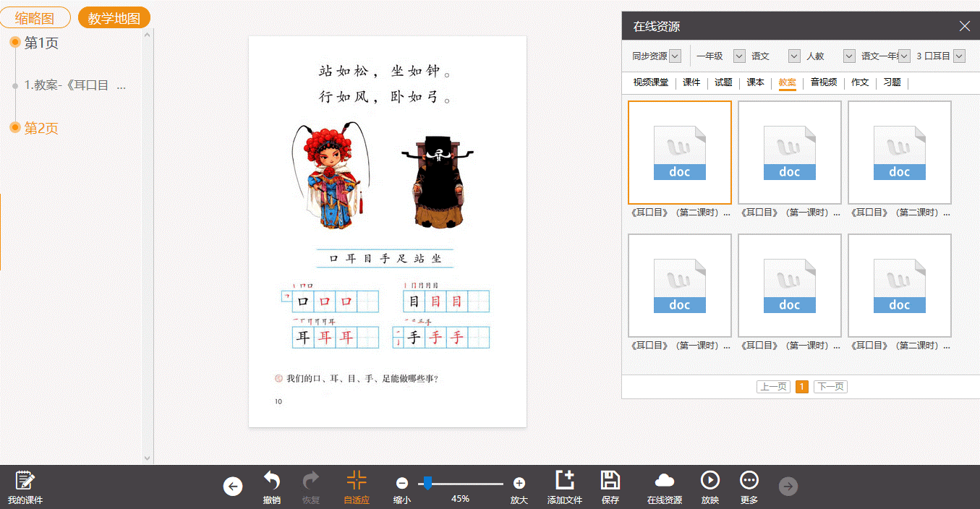
Task: Click the add file (添加文件) icon
Action: (x=564, y=482)
